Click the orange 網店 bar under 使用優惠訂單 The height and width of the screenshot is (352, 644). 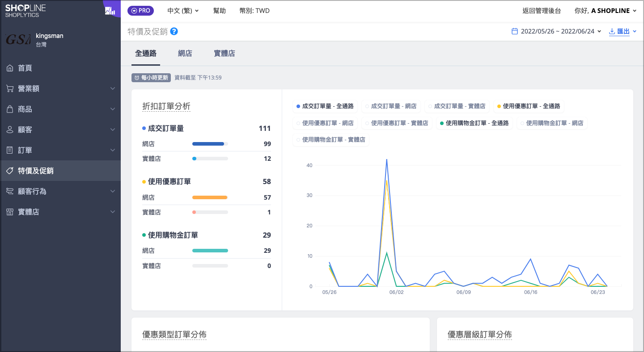(x=210, y=197)
